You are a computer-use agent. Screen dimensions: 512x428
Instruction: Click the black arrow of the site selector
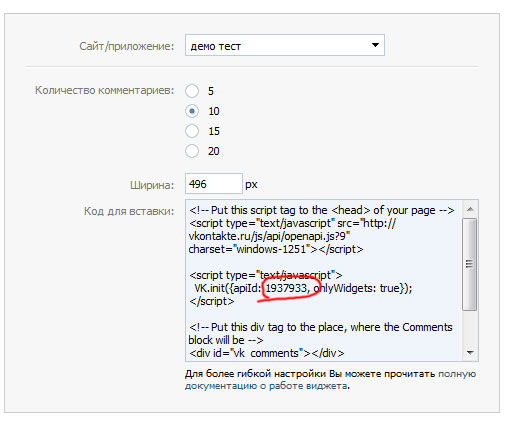tap(375, 45)
